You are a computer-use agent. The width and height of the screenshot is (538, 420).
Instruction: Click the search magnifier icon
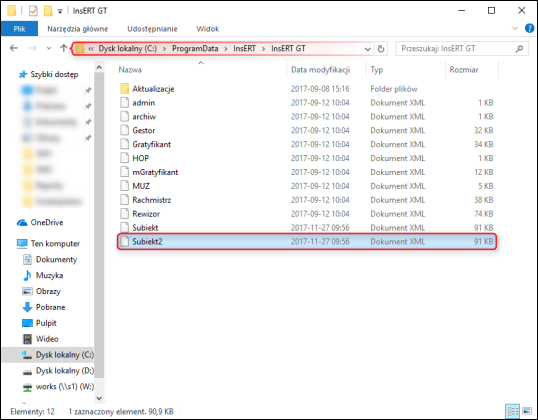click(x=519, y=49)
